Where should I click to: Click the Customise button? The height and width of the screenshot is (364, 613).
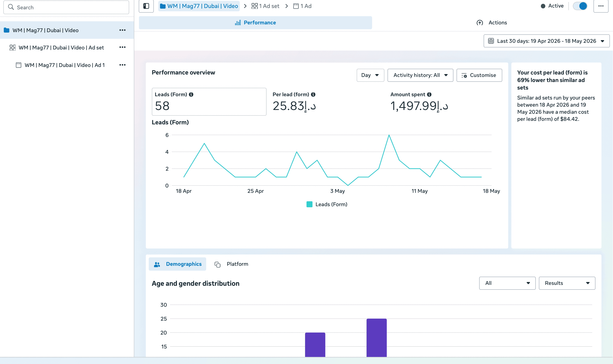[479, 75]
